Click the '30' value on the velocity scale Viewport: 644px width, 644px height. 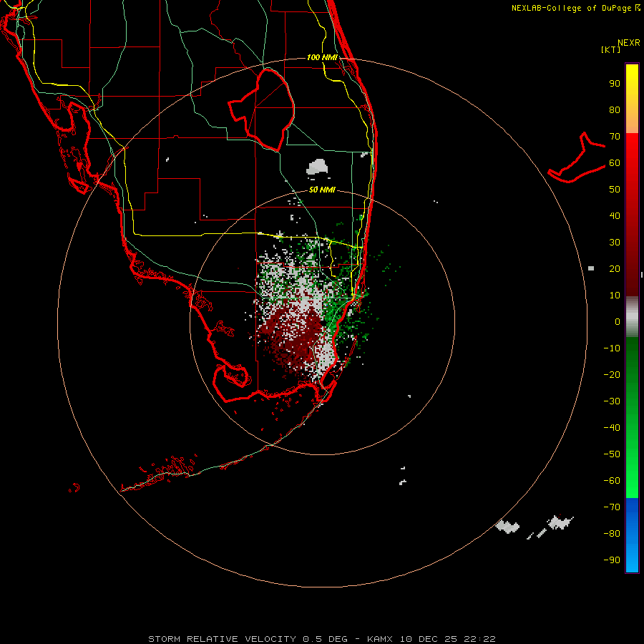(615, 243)
